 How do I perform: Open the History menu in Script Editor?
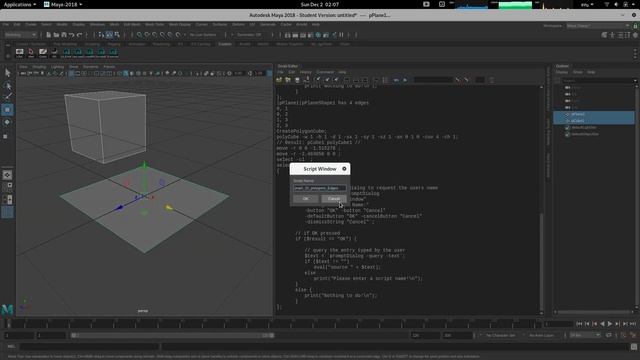pyautogui.click(x=306, y=72)
